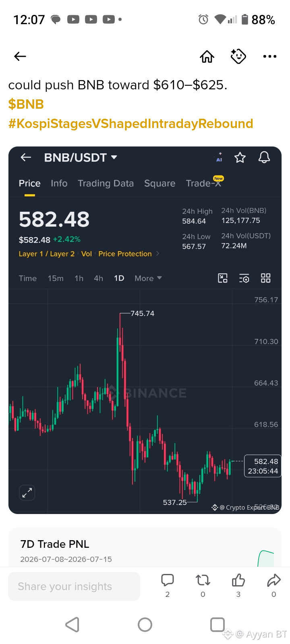Tap Android back navigation triangle
The height and width of the screenshot is (644, 290).
click(x=72, y=625)
